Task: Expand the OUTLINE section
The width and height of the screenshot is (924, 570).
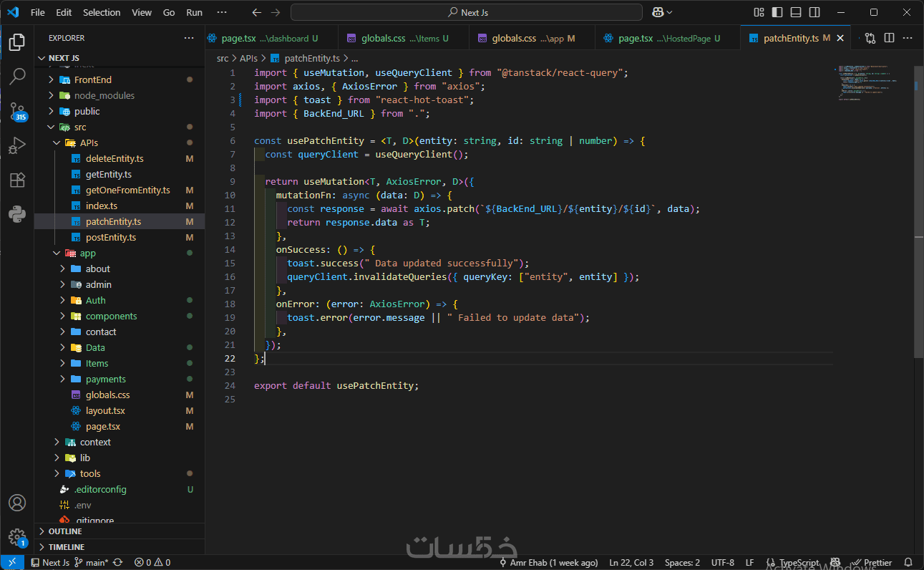Action: tap(120, 531)
